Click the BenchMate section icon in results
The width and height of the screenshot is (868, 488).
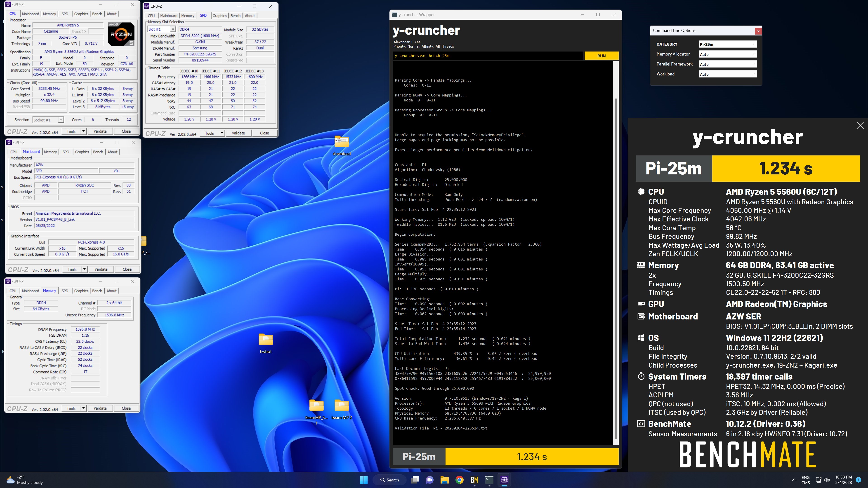[x=641, y=423]
